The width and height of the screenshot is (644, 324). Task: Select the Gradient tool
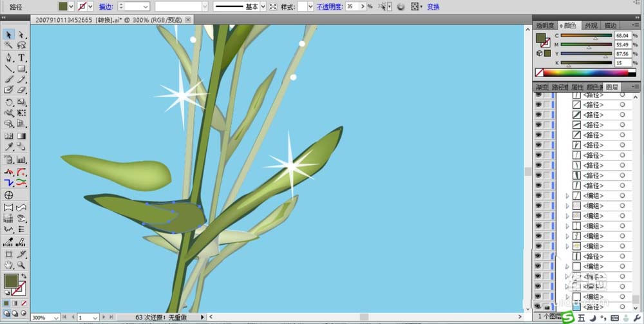click(x=21, y=136)
